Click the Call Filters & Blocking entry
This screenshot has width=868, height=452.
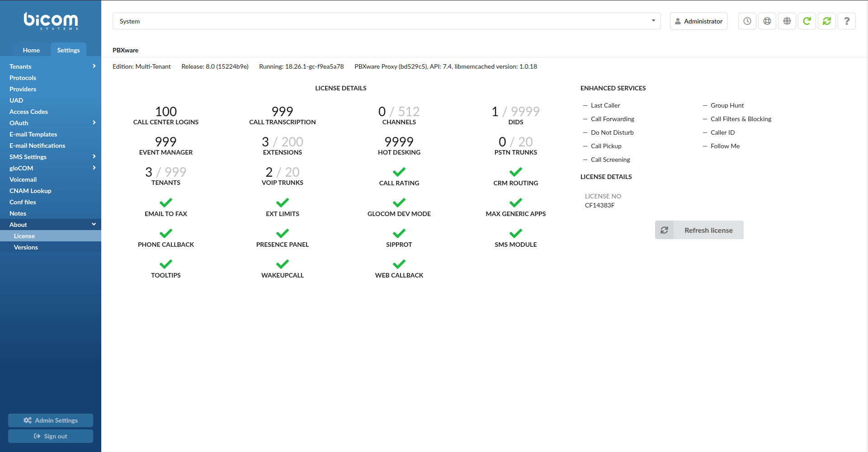pos(741,119)
